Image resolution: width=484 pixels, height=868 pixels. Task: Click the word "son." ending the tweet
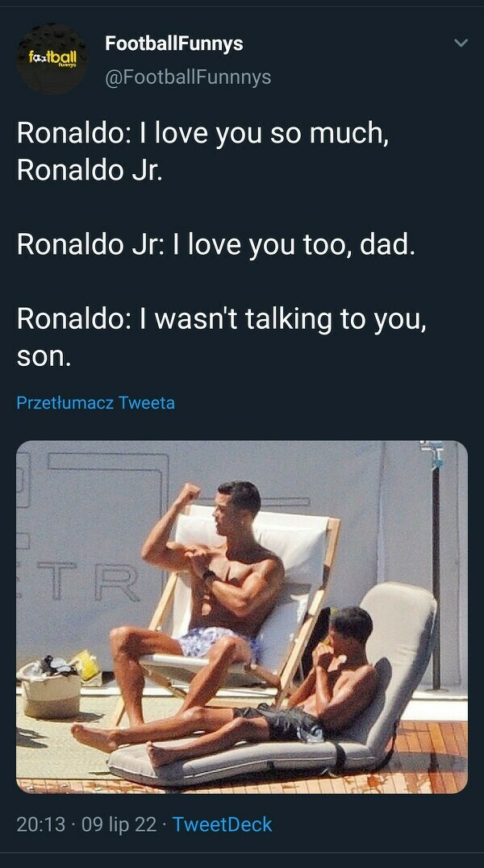coord(44,355)
